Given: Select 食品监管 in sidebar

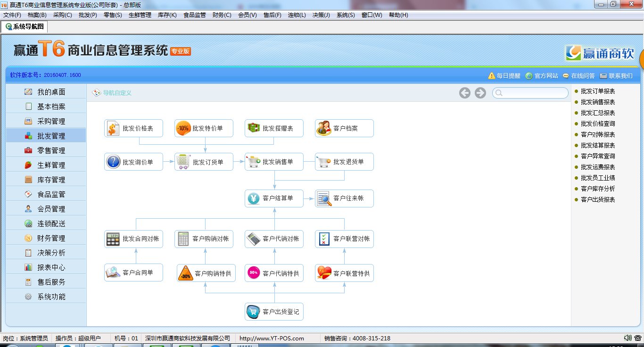Looking at the screenshot, I should (x=46, y=194).
